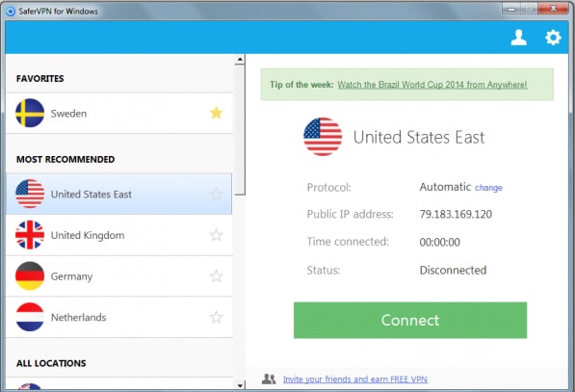Click the MOST RECOMMENDED section header
Viewport: 575px width, 392px height.
point(65,159)
